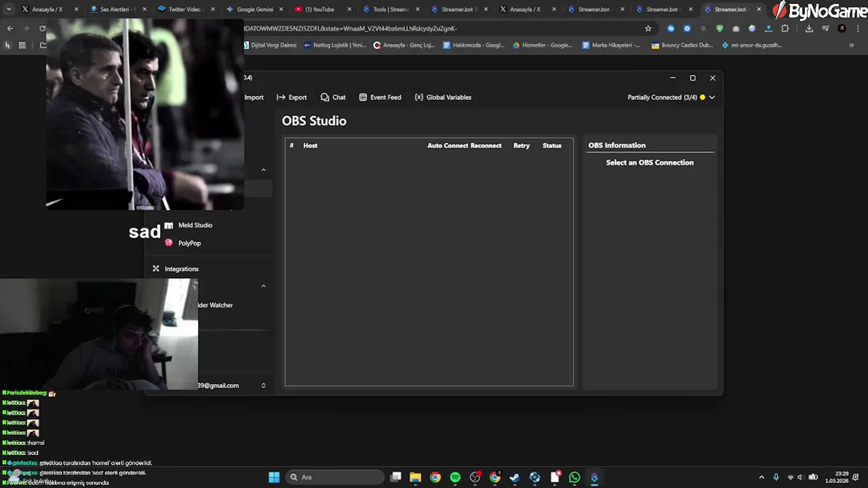Click the Meld Studio logo icon

pyautogui.click(x=169, y=225)
